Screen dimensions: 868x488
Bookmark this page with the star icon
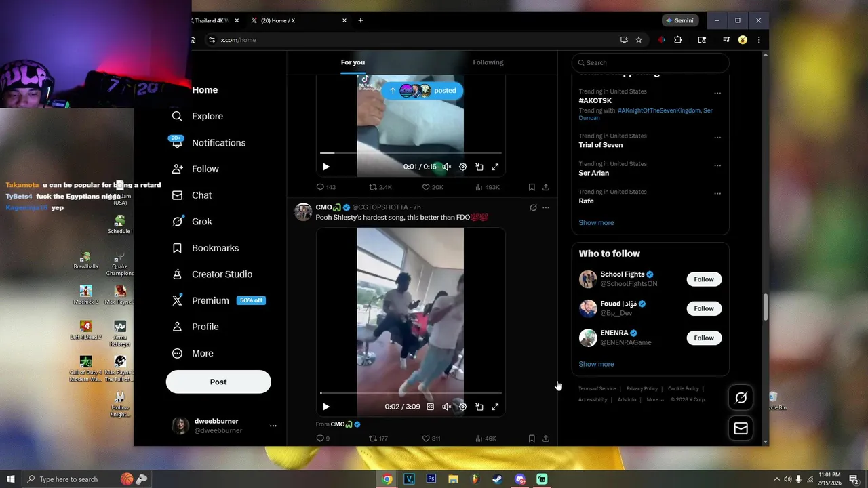click(x=639, y=40)
